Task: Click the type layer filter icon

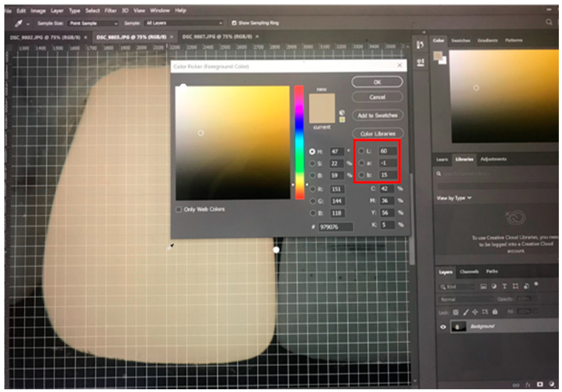Action: [505, 286]
